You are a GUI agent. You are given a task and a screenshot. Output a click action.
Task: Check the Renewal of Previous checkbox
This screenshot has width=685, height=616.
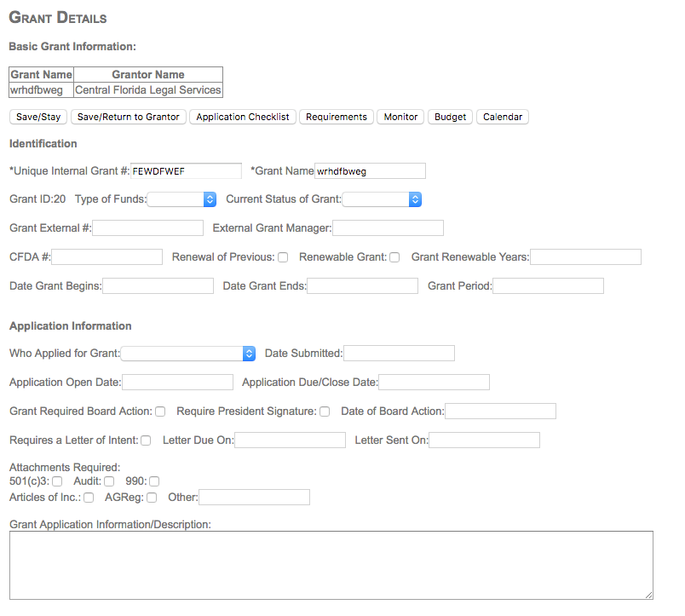pyautogui.click(x=283, y=257)
